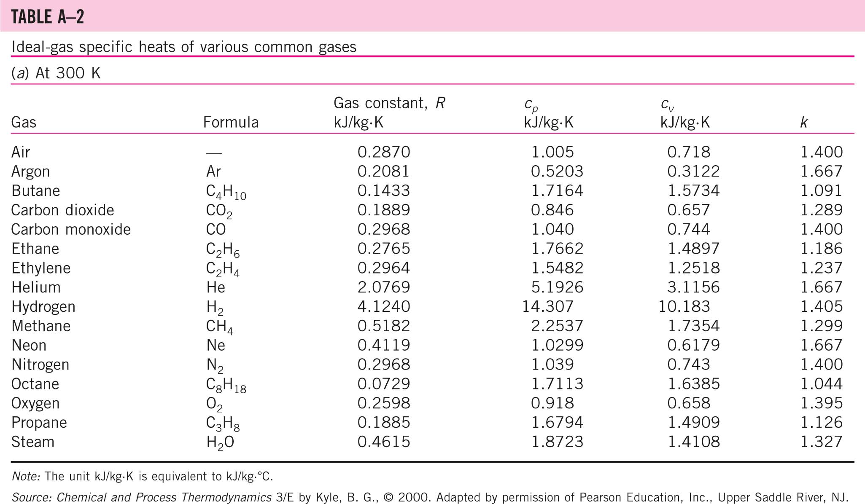Select the Carbon dioxide row label
The height and width of the screenshot is (504, 865).
point(62,210)
